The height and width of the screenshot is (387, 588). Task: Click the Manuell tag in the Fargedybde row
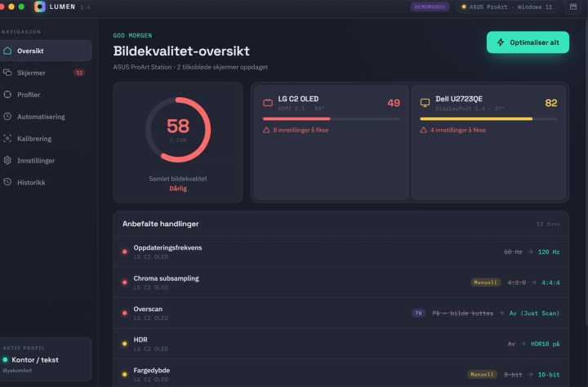(x=482, y=374)
